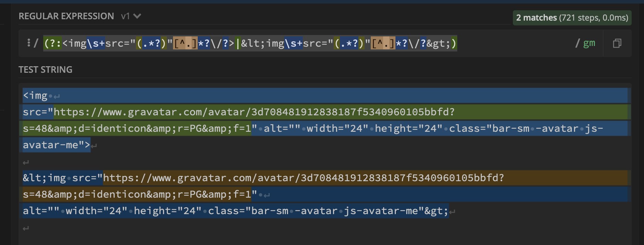
Task: Click the first line '<img' in test string
Action: (x=35, y=96)
